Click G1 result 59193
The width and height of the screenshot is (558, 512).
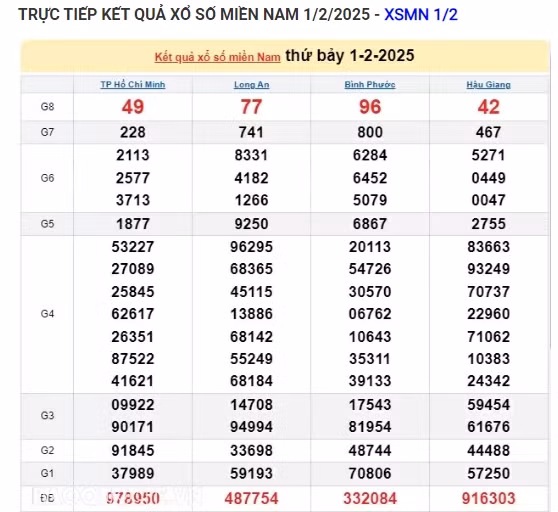coord(252,474)
